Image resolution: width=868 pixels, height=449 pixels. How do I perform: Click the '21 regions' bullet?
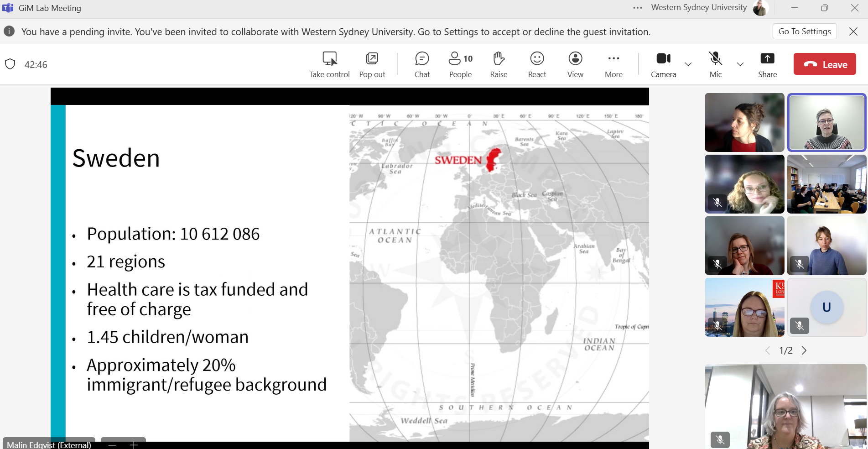[126, 261]
